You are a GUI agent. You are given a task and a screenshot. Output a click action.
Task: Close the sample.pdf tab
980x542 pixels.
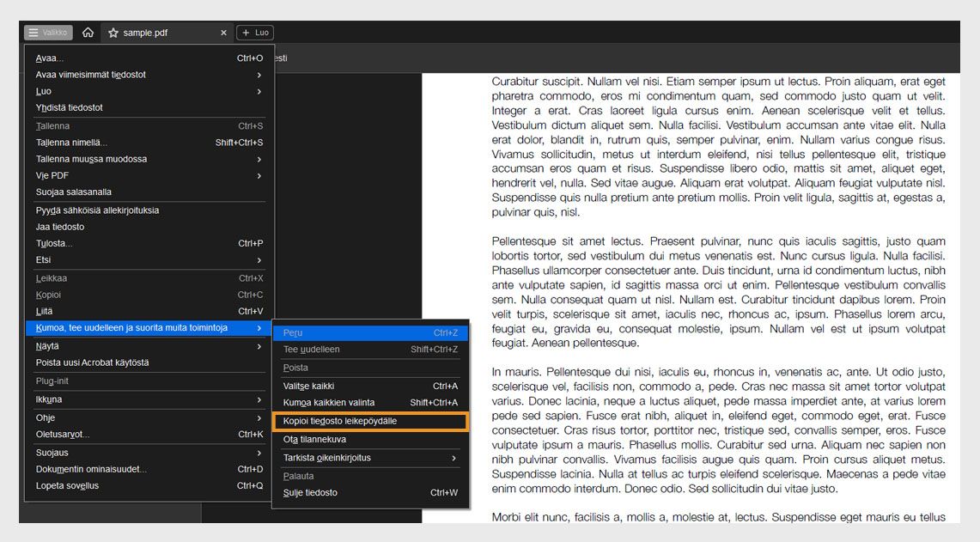pos(224,33)
